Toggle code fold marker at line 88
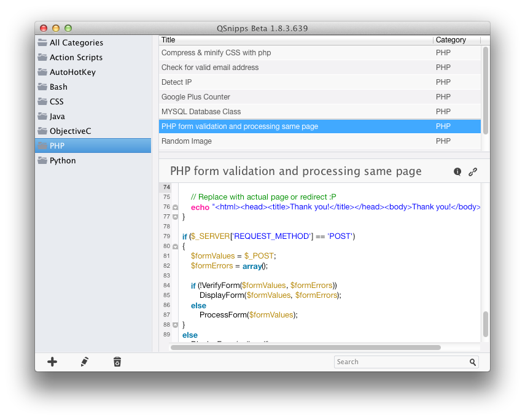The width and height of the screenshot is (525, 420). point(175,325)
